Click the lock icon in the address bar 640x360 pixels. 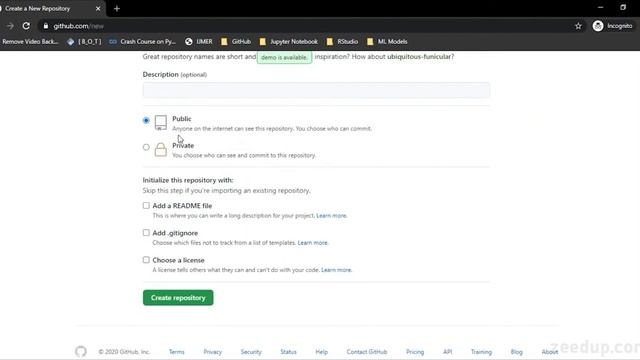46,26
